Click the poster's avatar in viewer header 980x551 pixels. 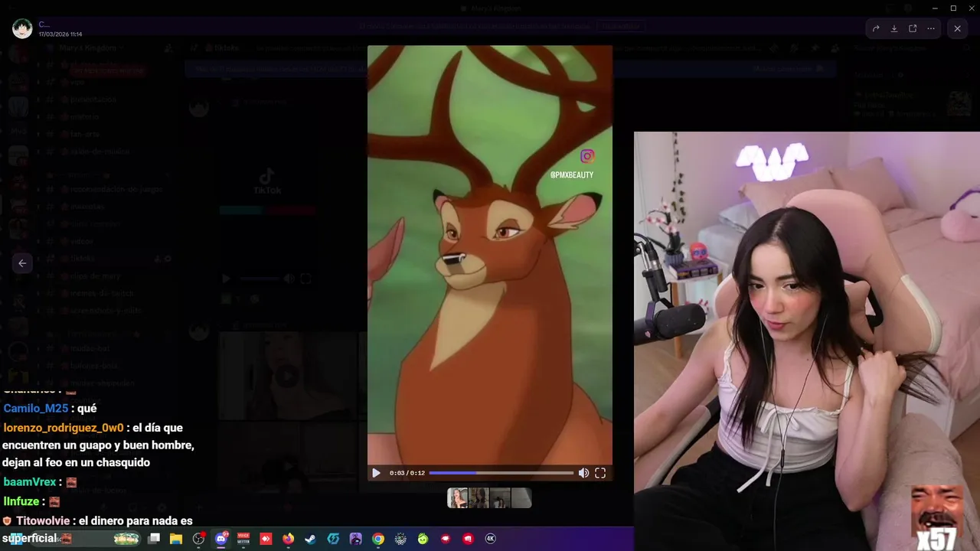coord(22,29)
